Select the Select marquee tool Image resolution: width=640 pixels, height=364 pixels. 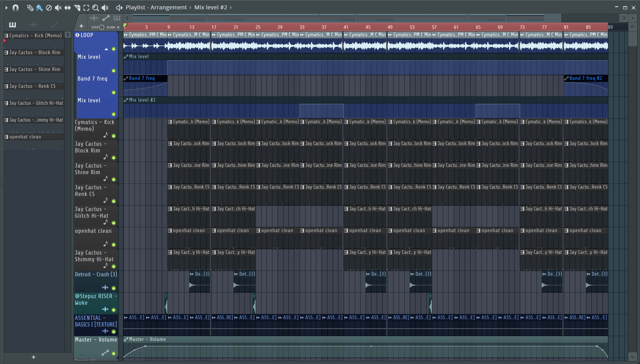click(86, 8)
